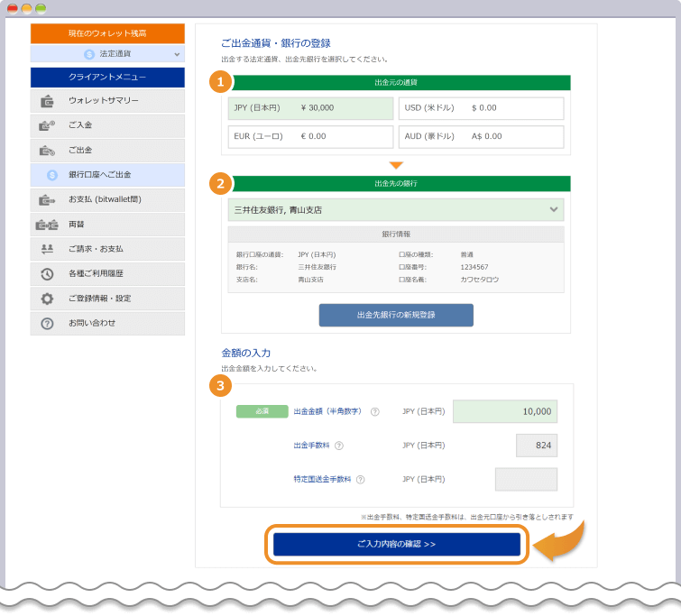Open ご入金 menu item
This screenshot has width=681, height=616.
point(107,126)
